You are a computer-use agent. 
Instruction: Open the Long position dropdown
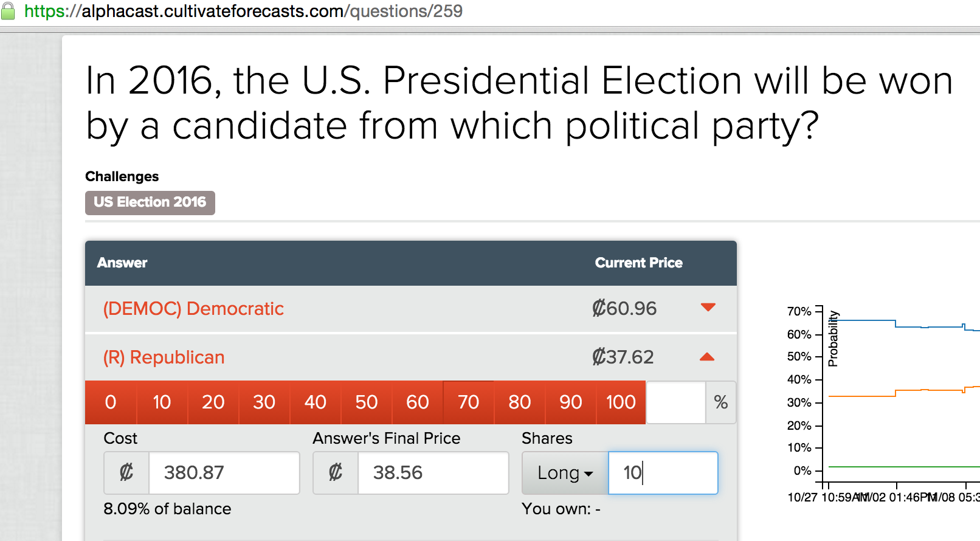tap(565, 472)
